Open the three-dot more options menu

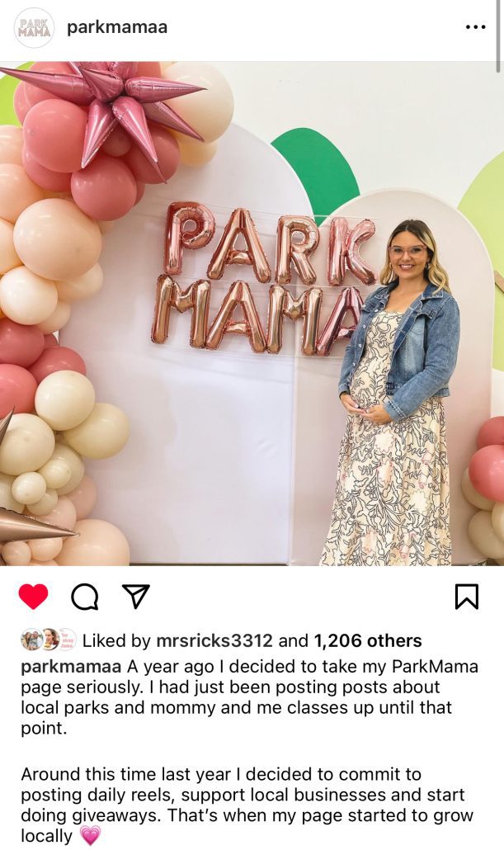(475, 27)
